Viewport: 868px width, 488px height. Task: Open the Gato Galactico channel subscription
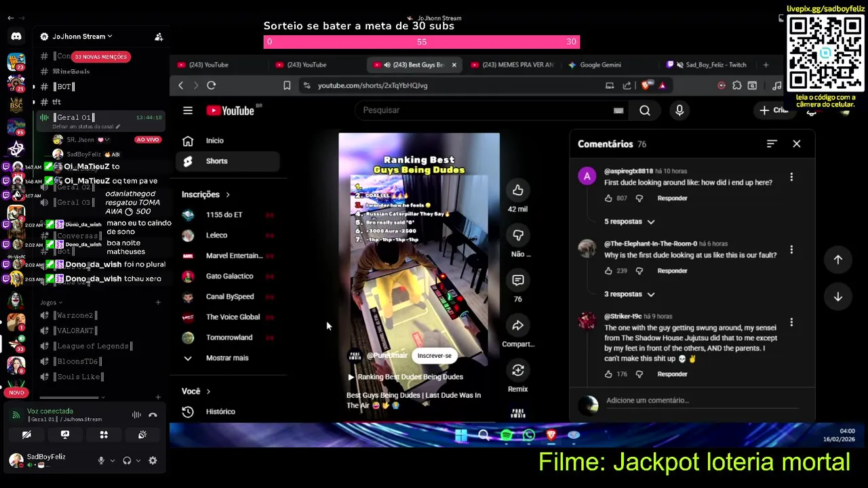(228, 276)
